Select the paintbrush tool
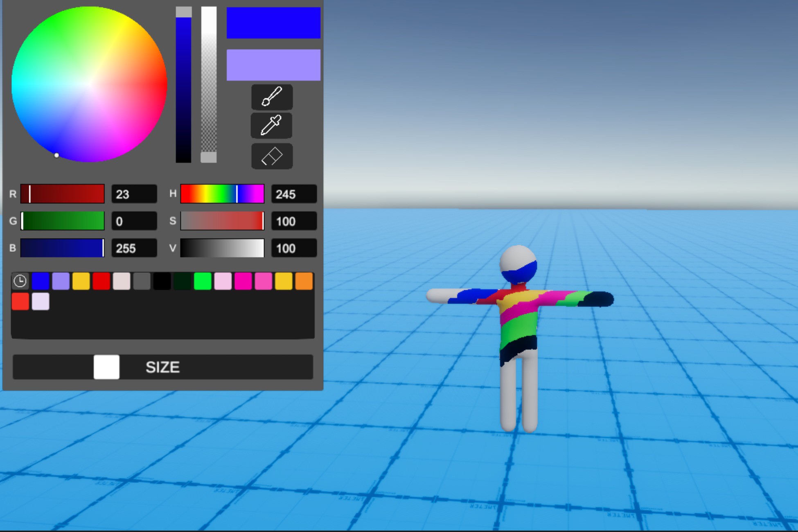The image size is (798, 532). 272,97
